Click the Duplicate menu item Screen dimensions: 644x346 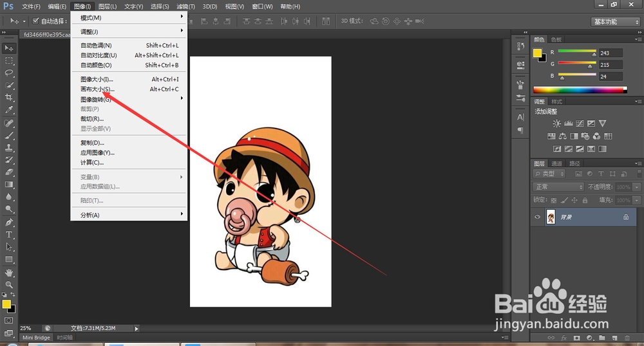point(129,143)
